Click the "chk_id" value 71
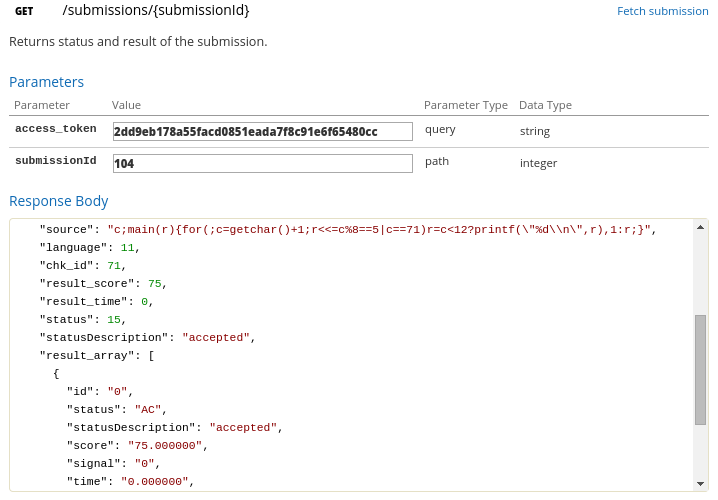This screenshot has height=500, width=718. pyautogui.click(x=113, y=266)
